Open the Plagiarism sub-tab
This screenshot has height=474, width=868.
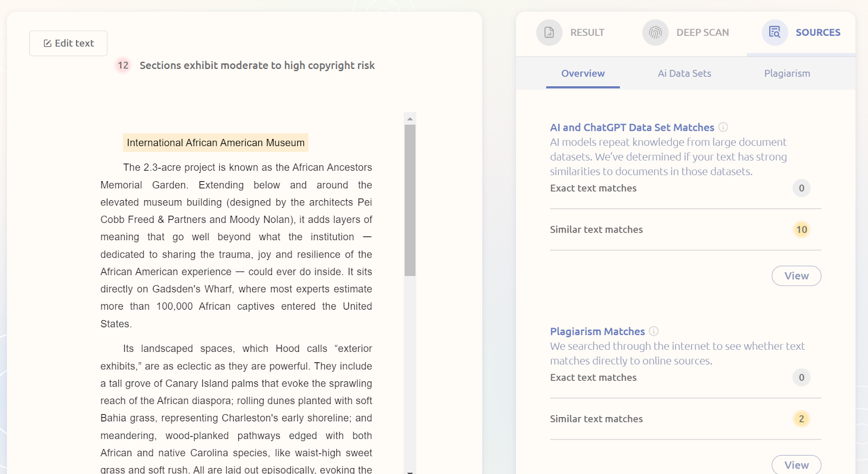click(x=787, y=73)
